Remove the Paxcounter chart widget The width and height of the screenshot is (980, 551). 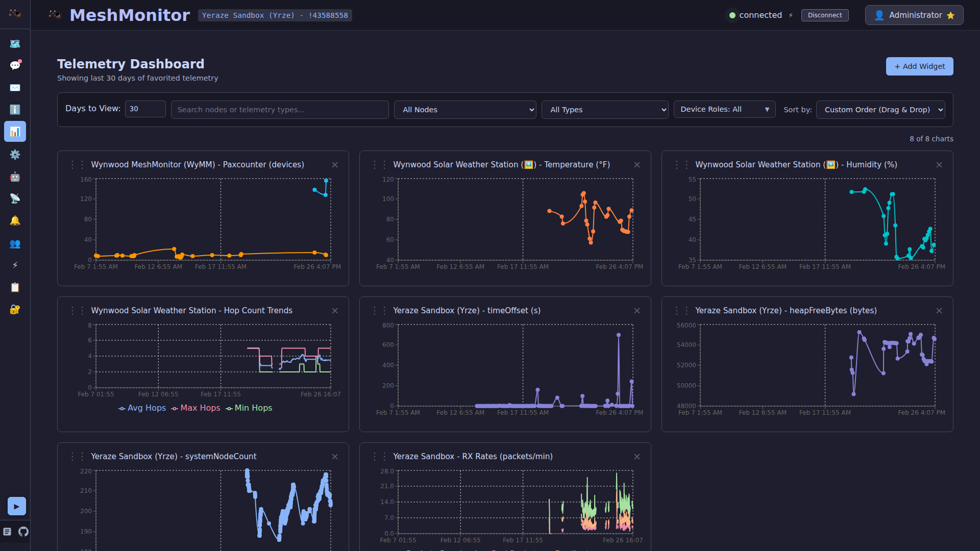[x=335, y=165]
